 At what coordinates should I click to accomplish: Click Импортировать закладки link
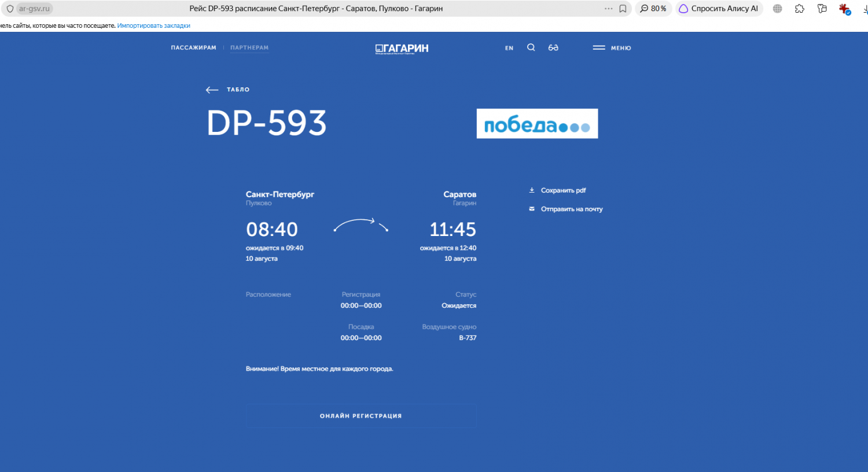[x=153, y=25]
